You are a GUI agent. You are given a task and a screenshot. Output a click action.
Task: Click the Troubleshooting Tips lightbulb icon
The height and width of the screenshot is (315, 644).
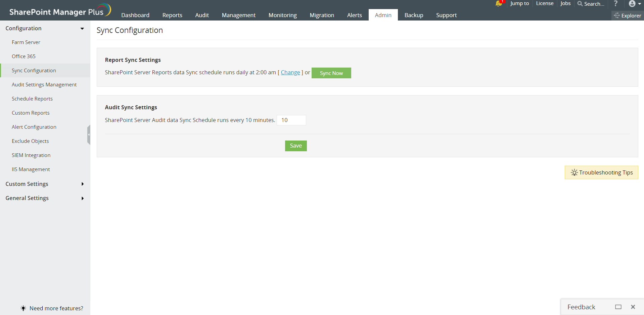tap(574, 172)
